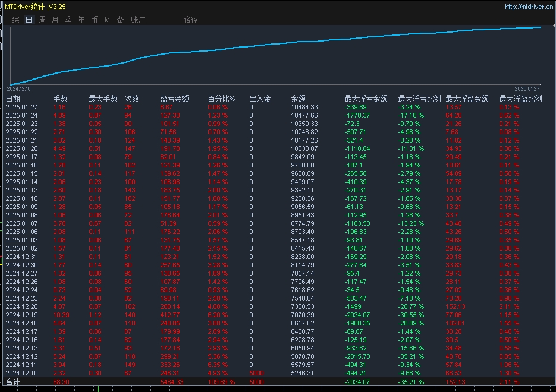Click profit amount 412.77
556x392 pixels.
coord(170,315)
